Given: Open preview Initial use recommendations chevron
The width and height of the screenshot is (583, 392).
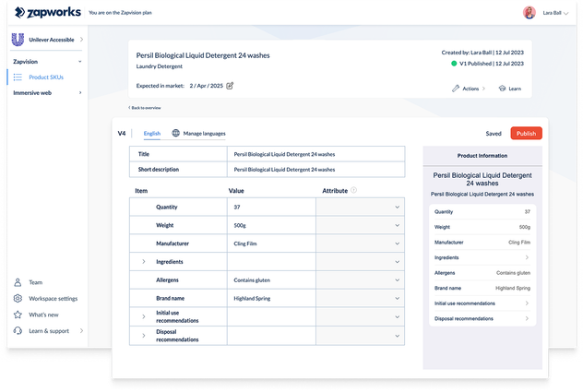Looking at the screenshot, I should pos(527,303).
